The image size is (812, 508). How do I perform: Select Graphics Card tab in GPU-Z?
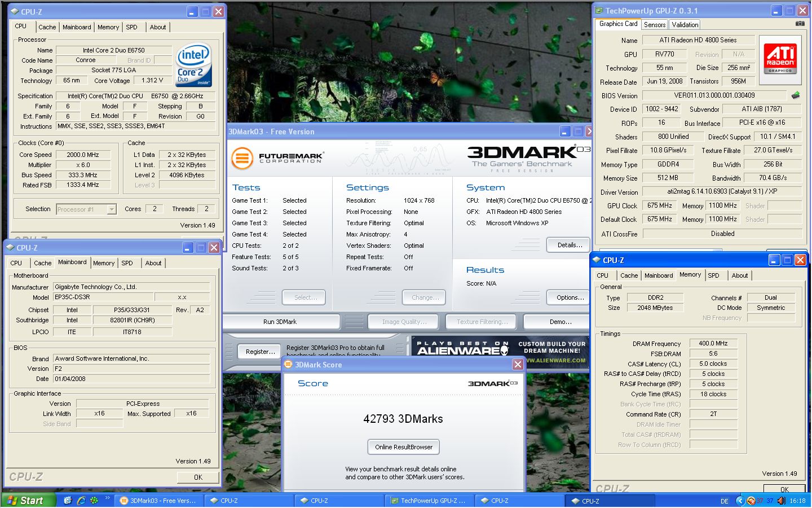click(x=618, y=24)
